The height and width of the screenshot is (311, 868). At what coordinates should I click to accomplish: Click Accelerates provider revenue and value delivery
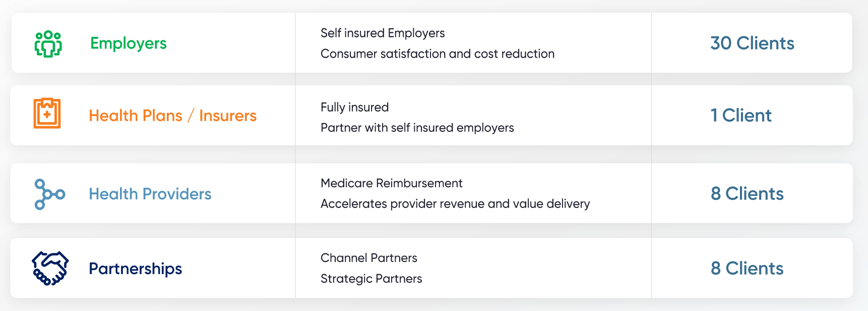(x=455, y=204)
